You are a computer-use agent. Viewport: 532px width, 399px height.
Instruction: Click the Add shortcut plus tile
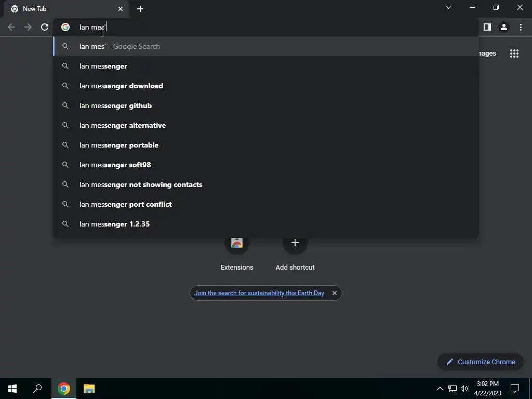click(x=295, y=253)
